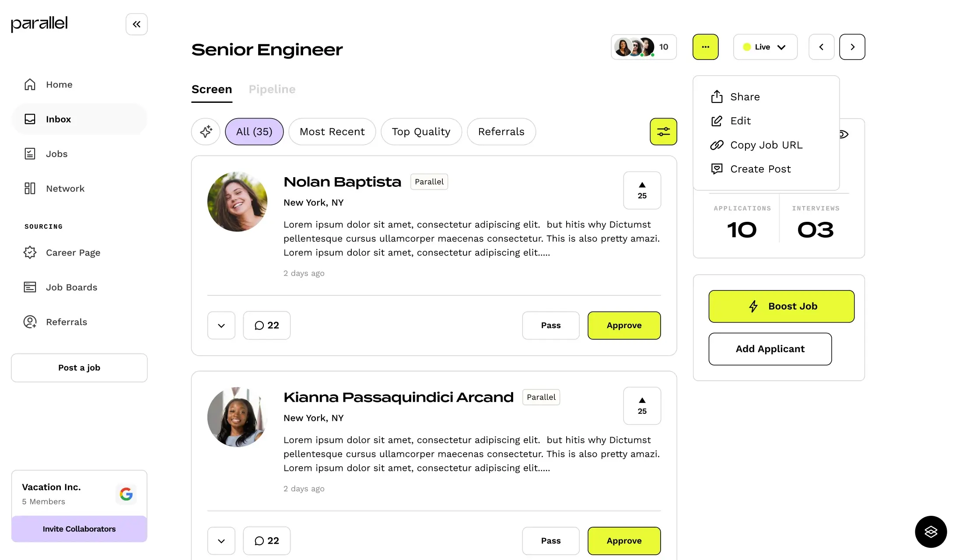Click the yellow three-dots more options button
This screenshot has width=959, height=560.
click(705, 47)
